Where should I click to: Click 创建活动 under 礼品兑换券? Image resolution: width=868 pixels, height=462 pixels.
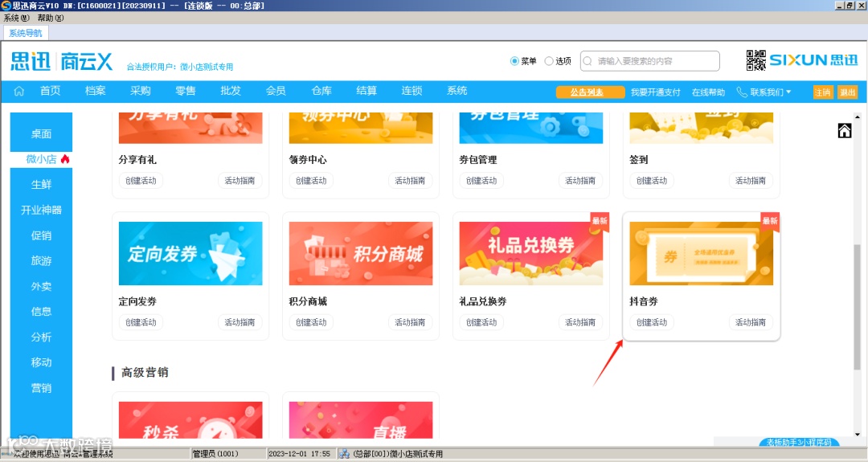(x=481, y=322)
